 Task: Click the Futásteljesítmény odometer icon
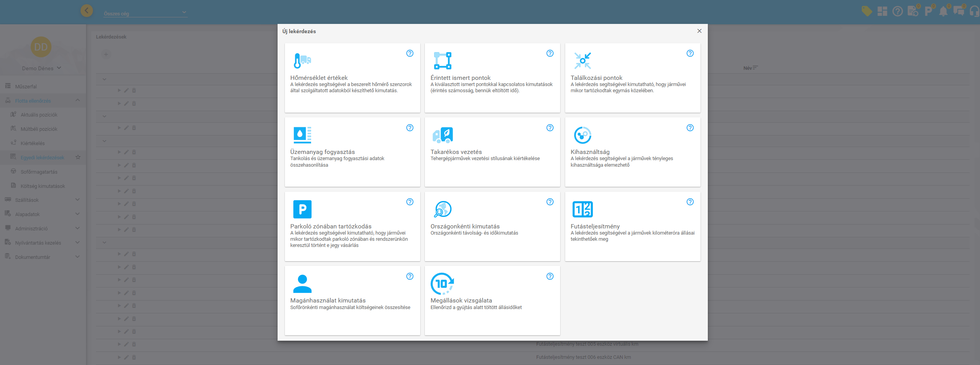click(582, 209)
